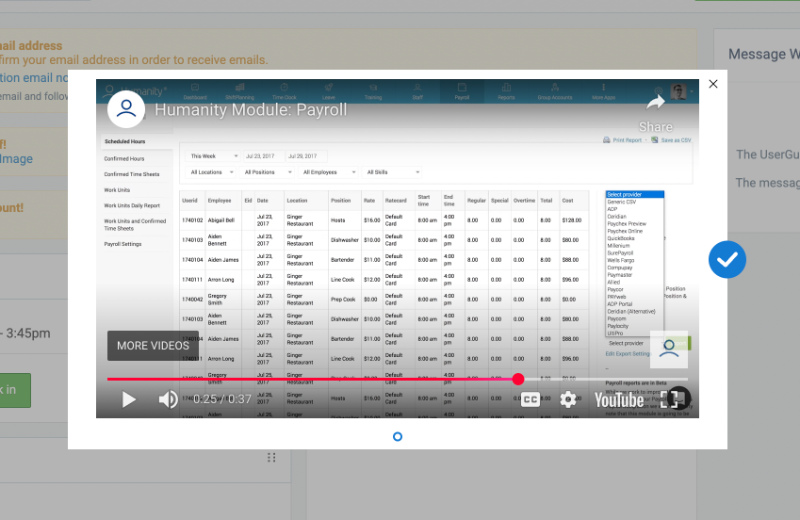Click the green check in button
800x520 pixels.
tap(14, 390)
